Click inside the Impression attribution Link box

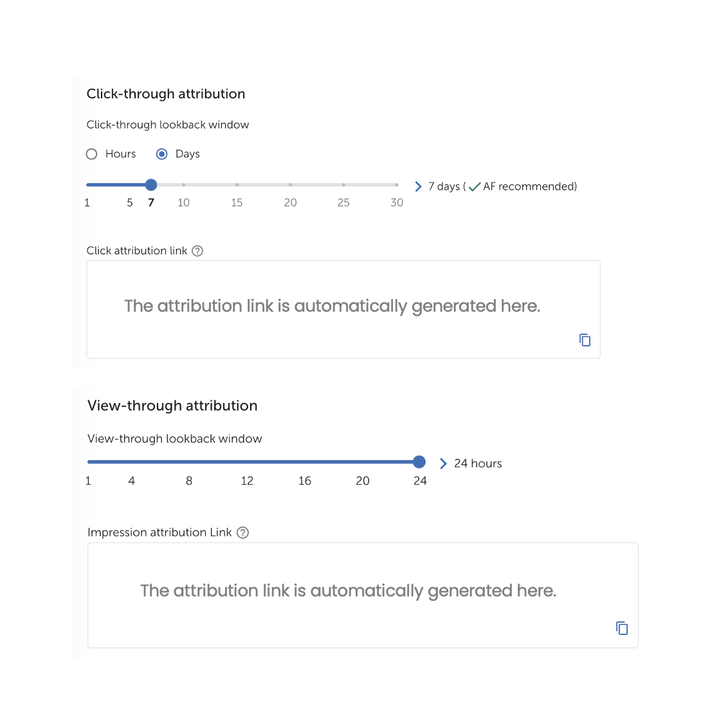tap(363, 595)
